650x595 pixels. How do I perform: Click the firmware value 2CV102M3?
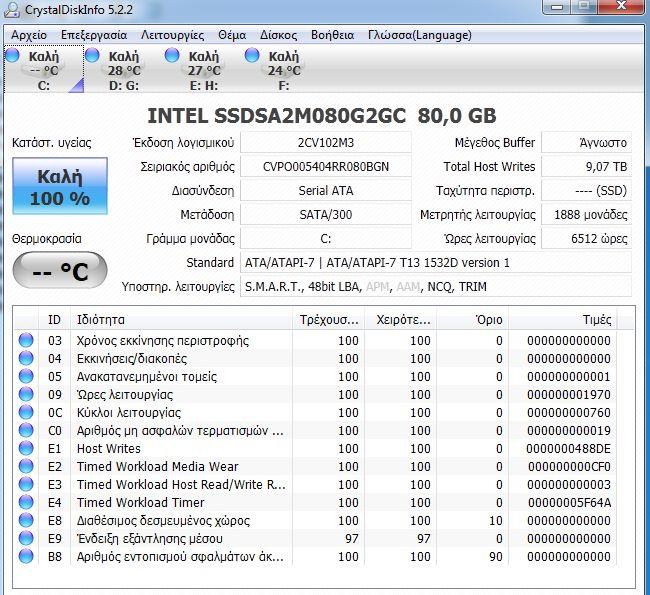pyautogui.click(x=326, y=143)
